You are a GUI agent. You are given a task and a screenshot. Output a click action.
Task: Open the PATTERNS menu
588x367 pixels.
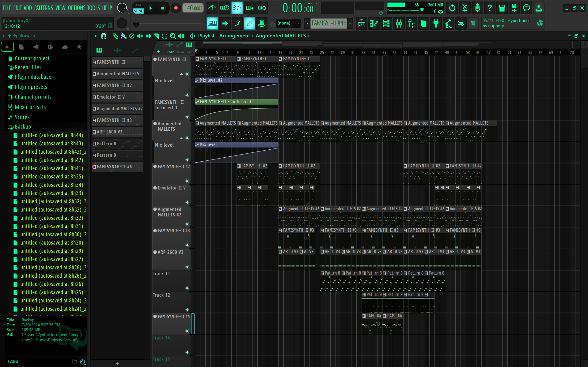44,8
